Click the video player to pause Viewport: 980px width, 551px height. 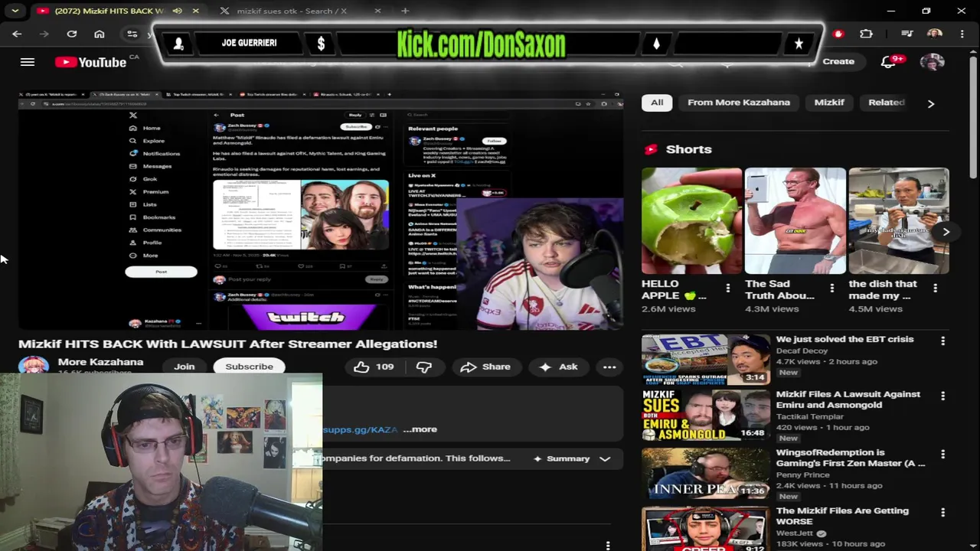pyautogui.click(x=321, y=210)
